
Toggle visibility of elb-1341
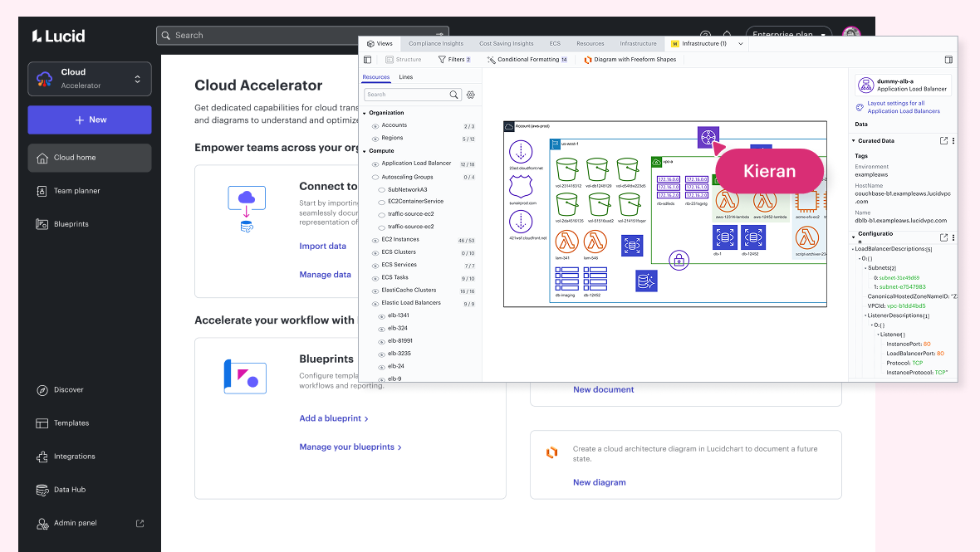tap(382, 316)
